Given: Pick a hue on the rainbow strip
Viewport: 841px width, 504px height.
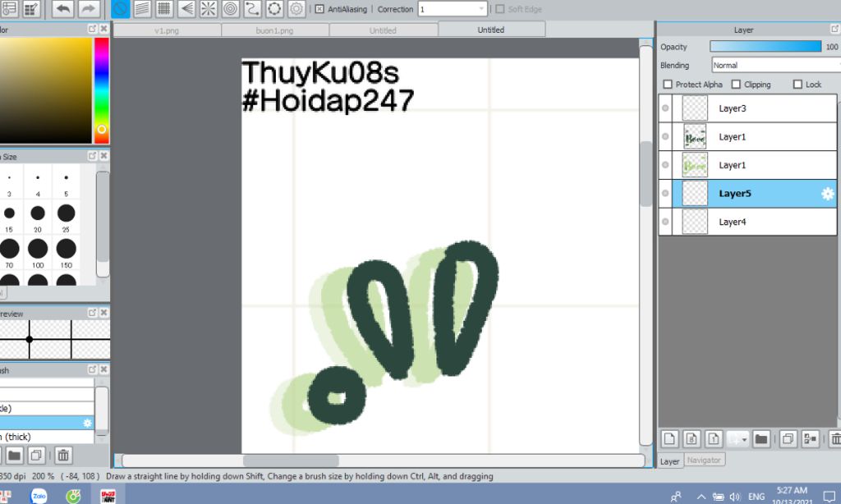Looking at the screenshot, I should 101,90.
